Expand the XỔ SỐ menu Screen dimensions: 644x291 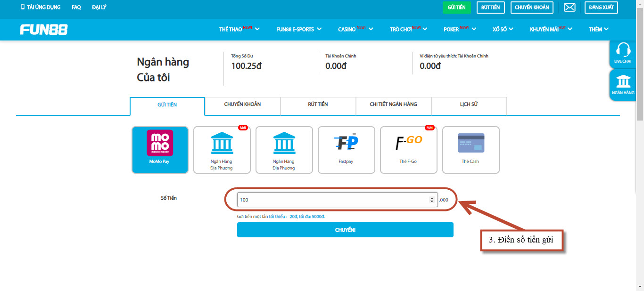(503, 29)
